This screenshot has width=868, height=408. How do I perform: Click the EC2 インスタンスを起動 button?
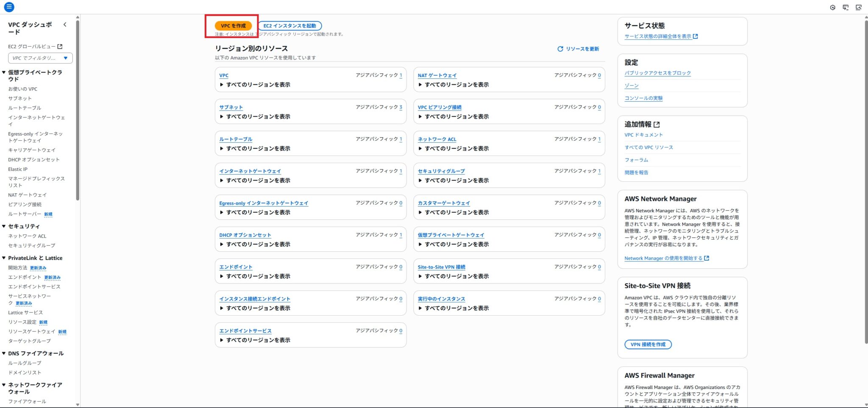pos(290,26)
